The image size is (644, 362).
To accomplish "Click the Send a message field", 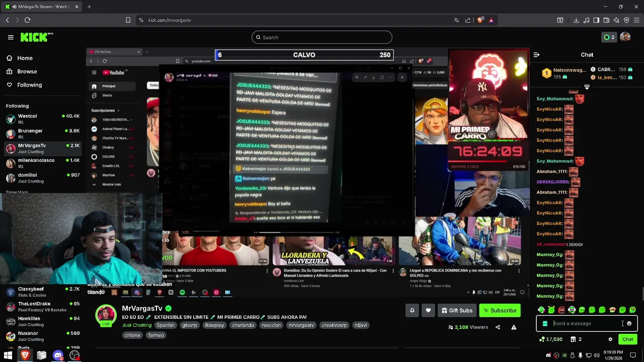I will [587, 324].
